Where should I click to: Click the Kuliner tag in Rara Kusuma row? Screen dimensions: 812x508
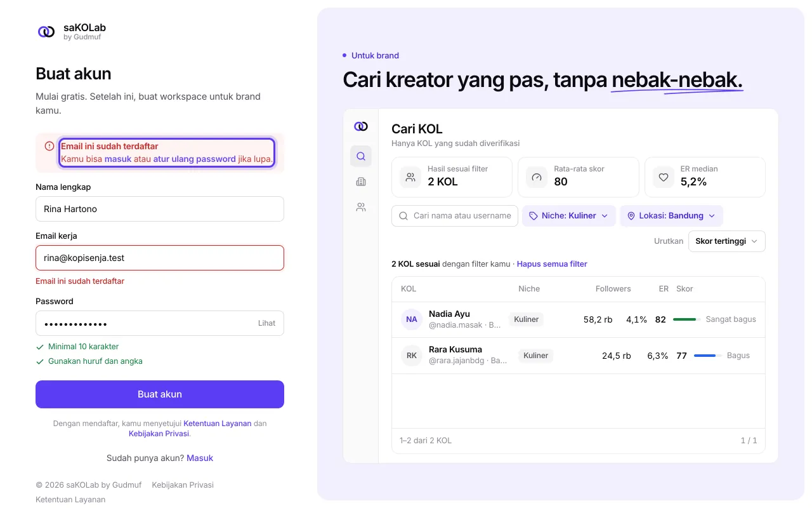tap(535, 356)
